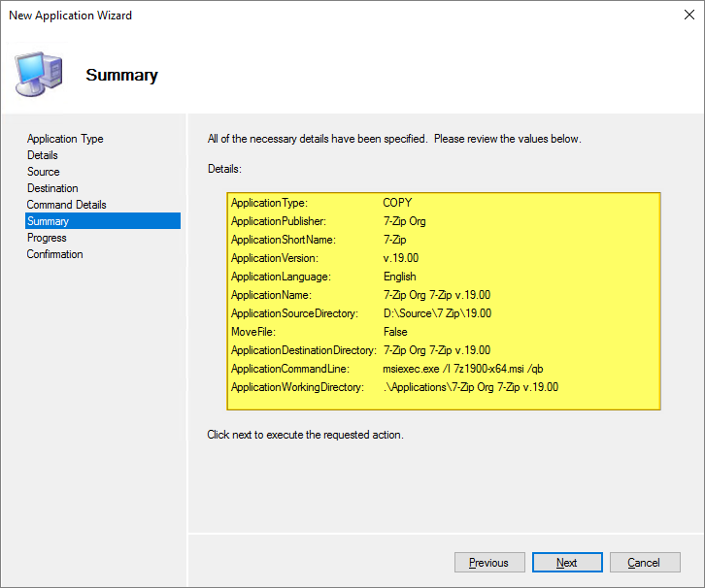This screenshot has width=705, height=588.
Task: Select the Progress step in sidebar
Action: click(47, 238)
